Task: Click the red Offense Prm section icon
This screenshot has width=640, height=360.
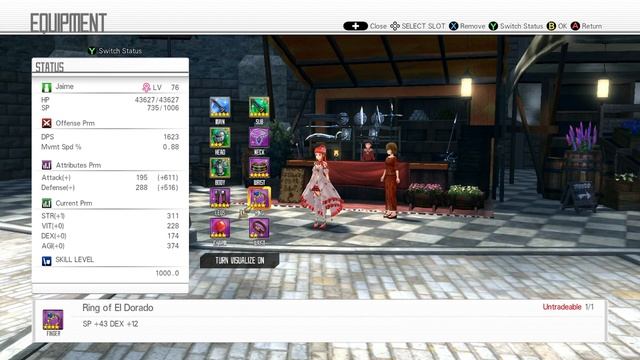Action: [x=47, y=123]
